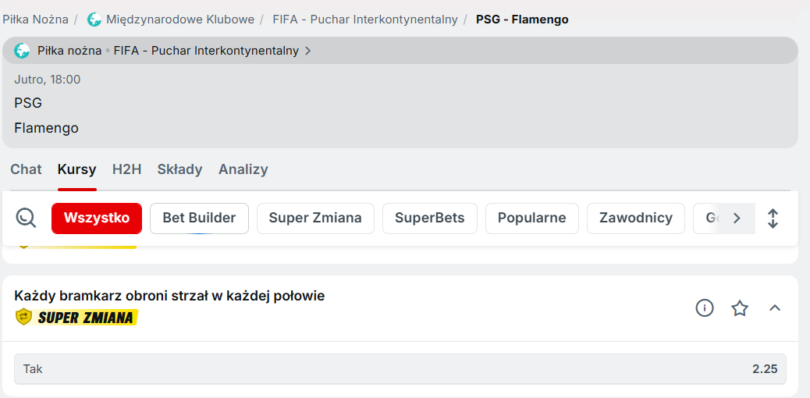Select the Tak odds 2.25 bet
This screenshot has width=810, height=398.
(400, 369)
